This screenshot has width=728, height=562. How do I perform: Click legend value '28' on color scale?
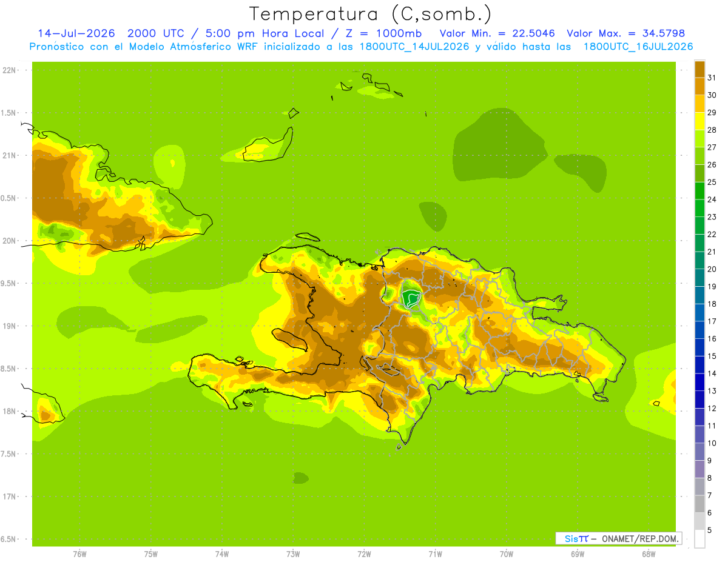click(x=712, y=130)
